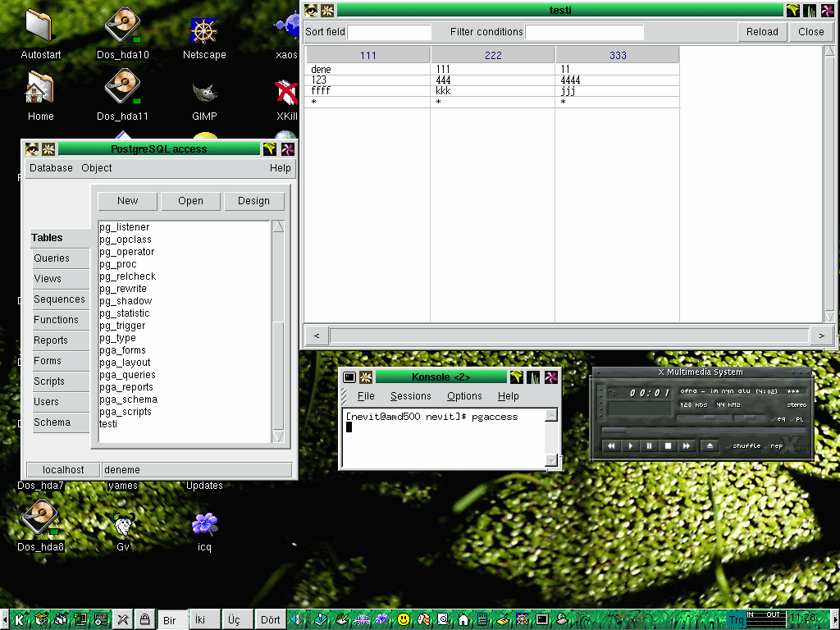Toggle the PL playlist in the player
Image resolution: width=840 pixels, height=630 pixels.
click(x=797, y=419)
